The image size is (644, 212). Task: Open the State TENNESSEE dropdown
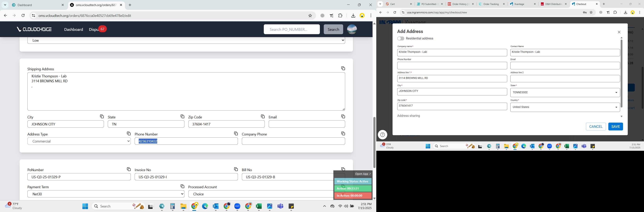565,92
